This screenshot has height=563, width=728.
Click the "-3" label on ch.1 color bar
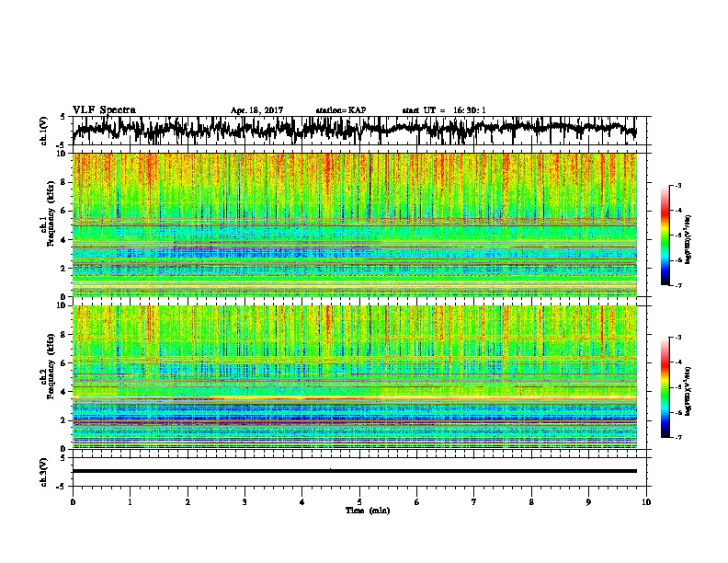(x=678, y=185)
